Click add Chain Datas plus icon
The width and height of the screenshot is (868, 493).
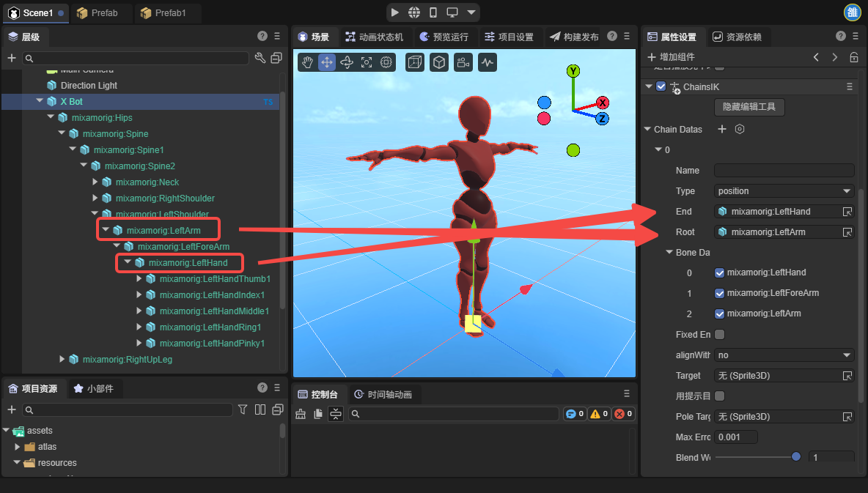721,129
